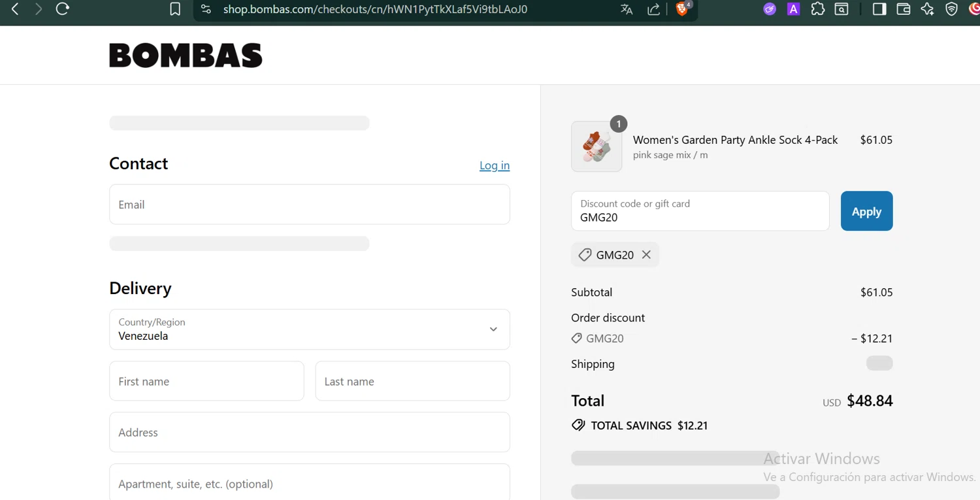Image resolution: width=980 pixels, height=500 pixels.
Task: Open Brave VPN shield icon
Action: tap(951, 9)
